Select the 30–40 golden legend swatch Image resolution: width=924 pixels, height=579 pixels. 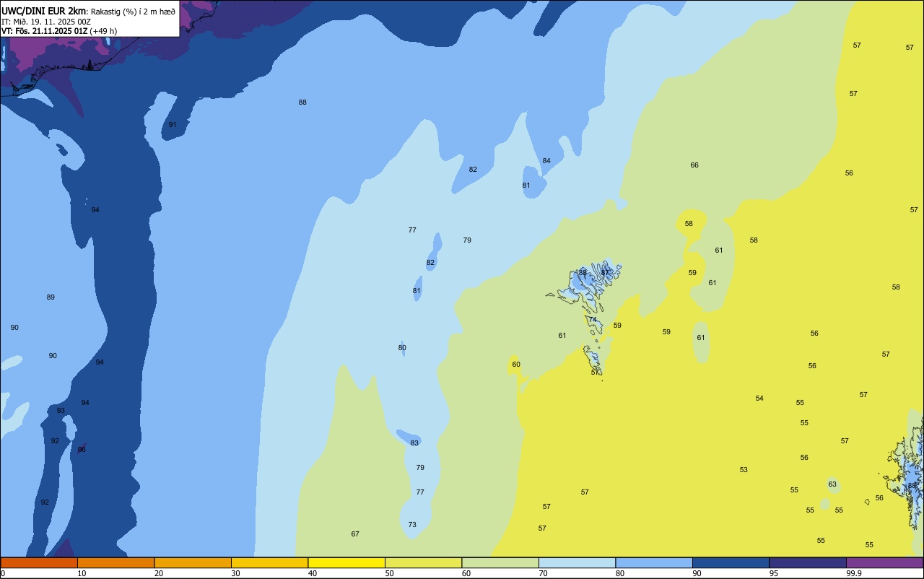pyautogui.click(x=269, y=562)
